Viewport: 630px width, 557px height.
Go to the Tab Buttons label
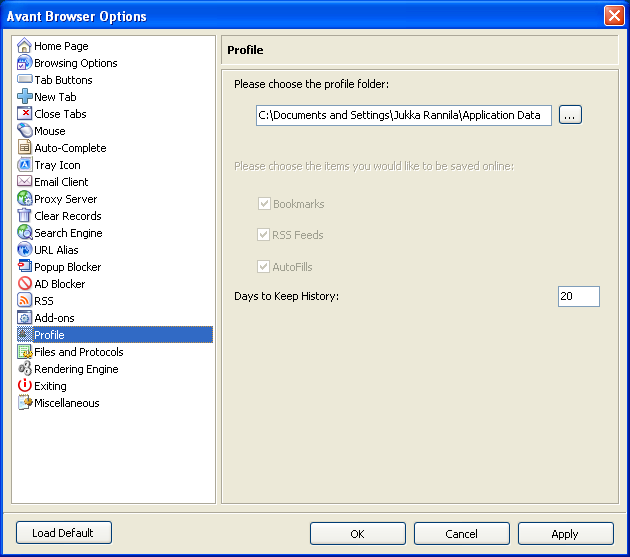point(63,80)
